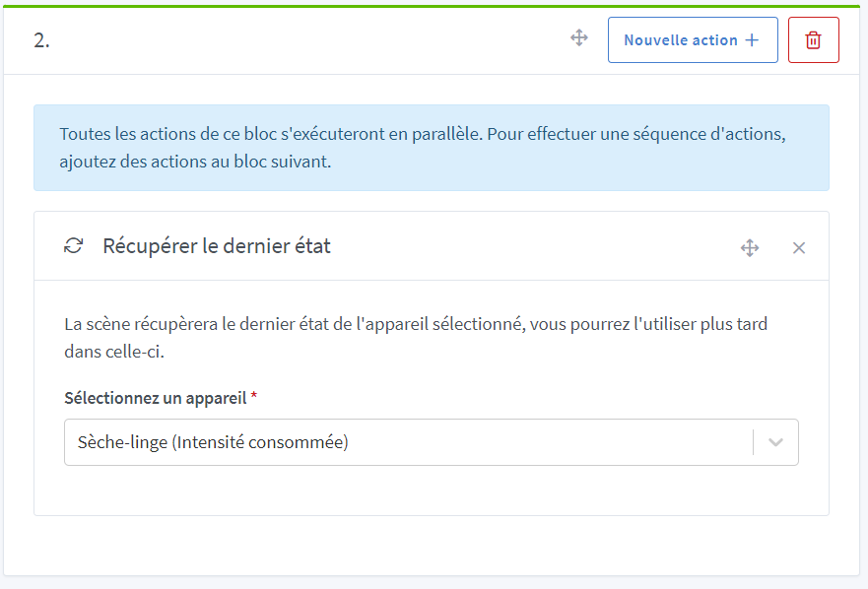Click the Récupérer le dernier état heading
868x589 pixels.
(x=217, y=246)
